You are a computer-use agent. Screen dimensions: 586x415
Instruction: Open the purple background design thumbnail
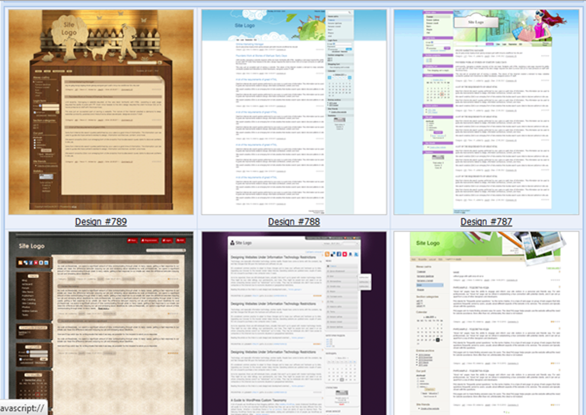(294, 323)
